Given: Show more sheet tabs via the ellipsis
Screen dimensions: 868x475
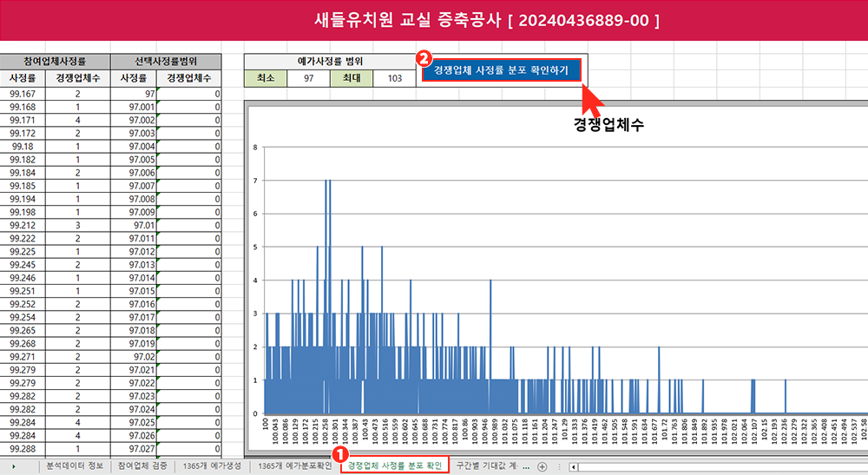Looking at the screenshot, I should coord(526,466).
